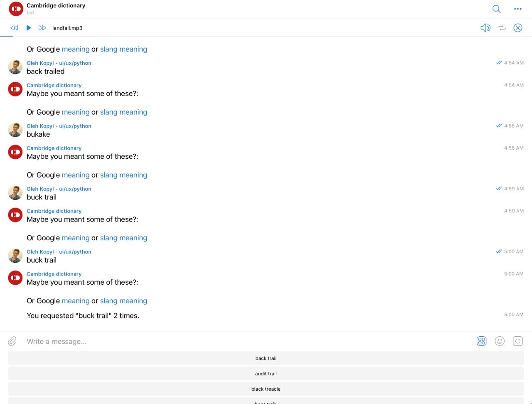Open search in chat header

(496, 9)
